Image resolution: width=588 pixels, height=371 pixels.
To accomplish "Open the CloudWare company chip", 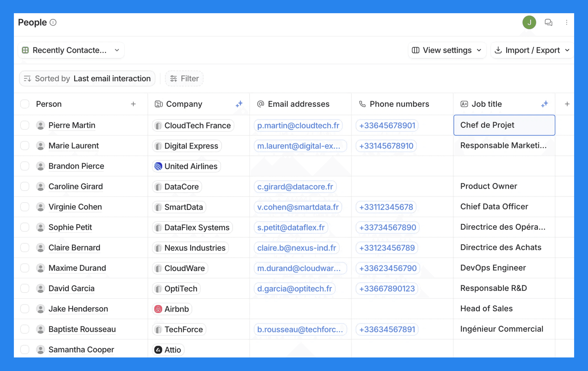I will 180,268.
